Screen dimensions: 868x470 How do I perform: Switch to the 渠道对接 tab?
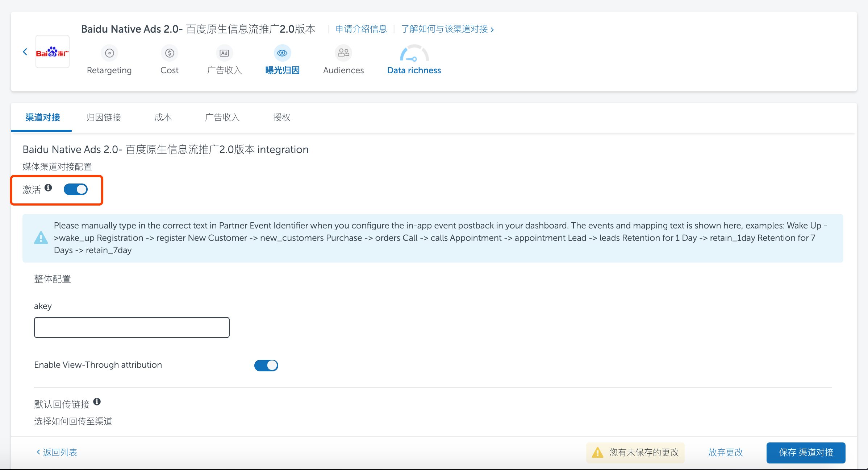pyautogui.click(x=42, y=117)
